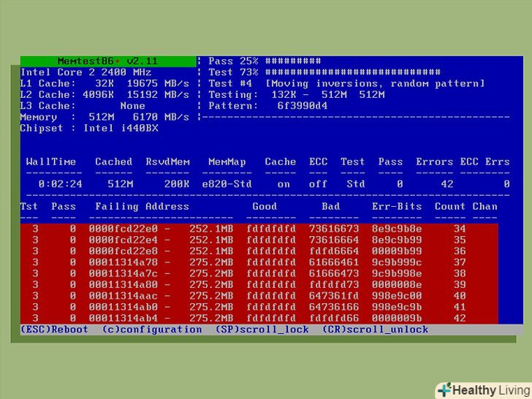Select failing address 0000fcd22e0

123,229
